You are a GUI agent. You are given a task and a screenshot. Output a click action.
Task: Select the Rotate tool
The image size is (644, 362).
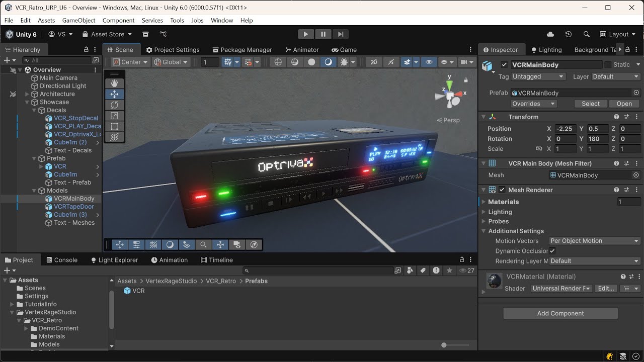tap(114, 105)
